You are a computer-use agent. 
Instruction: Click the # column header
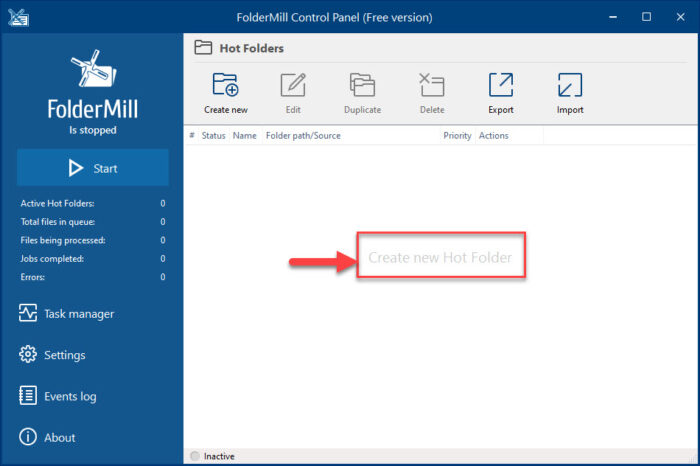pos(192,135)
